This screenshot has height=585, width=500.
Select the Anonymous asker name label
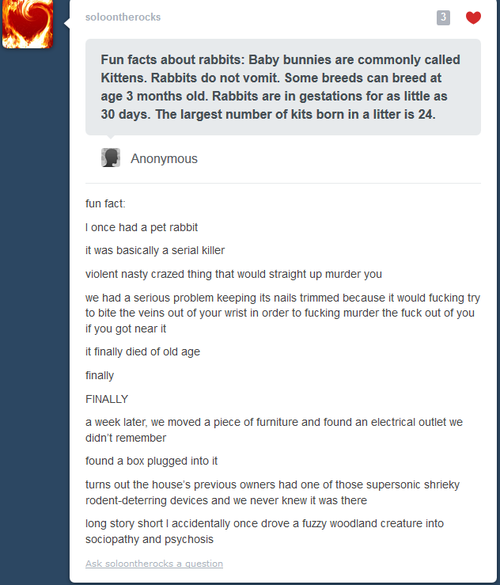coord(164,159)
